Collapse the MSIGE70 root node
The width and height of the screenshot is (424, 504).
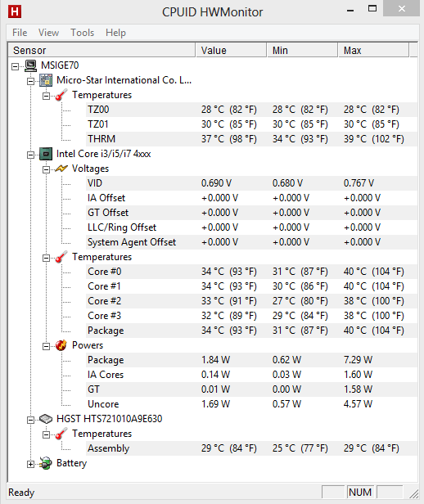pos(15,66)
